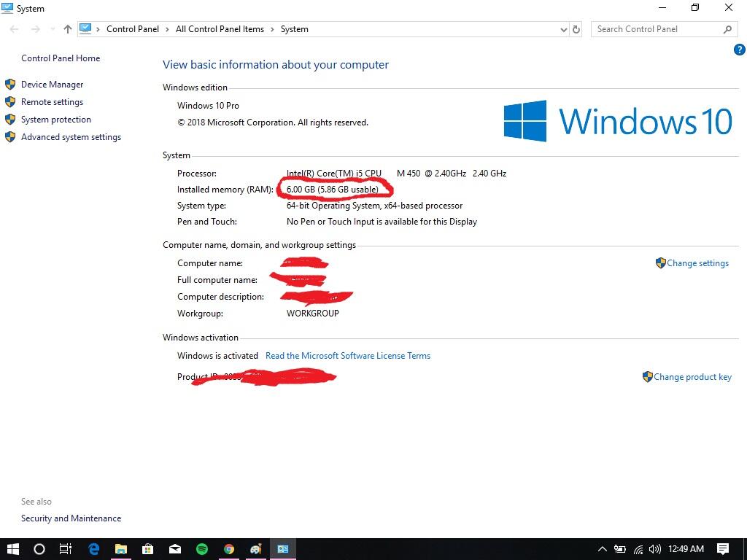Click the Back navigation arrow
This screenshot has height=560, width=747.
coord(15,29)
